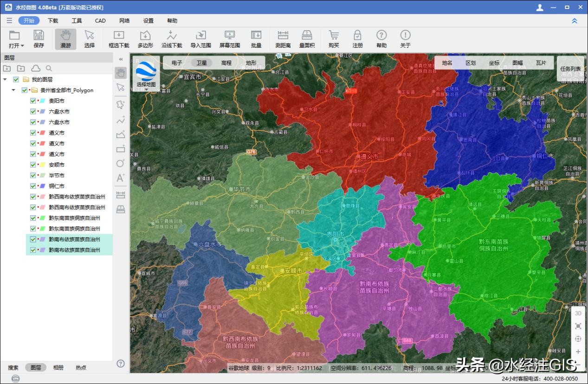Switch map to 地形 terrain view
The image size is (588, 384).
(251, 63)
